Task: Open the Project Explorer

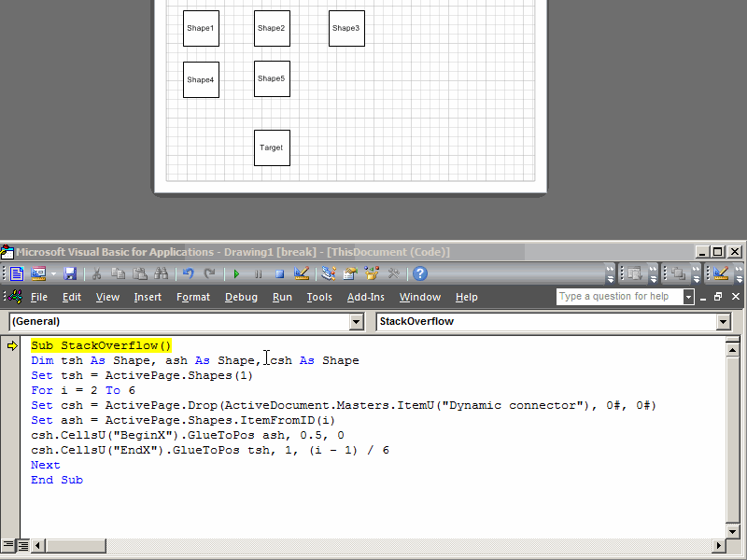Action: point(326,273)
